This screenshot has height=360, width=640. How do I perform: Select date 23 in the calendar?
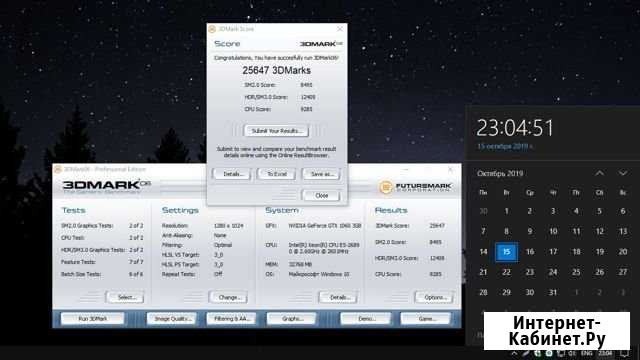[x=530, y=272]
